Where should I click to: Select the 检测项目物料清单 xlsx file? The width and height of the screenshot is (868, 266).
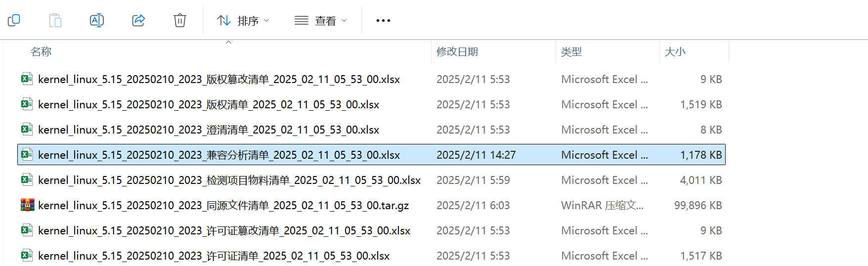pyautogui.click(x=371, y=180)
